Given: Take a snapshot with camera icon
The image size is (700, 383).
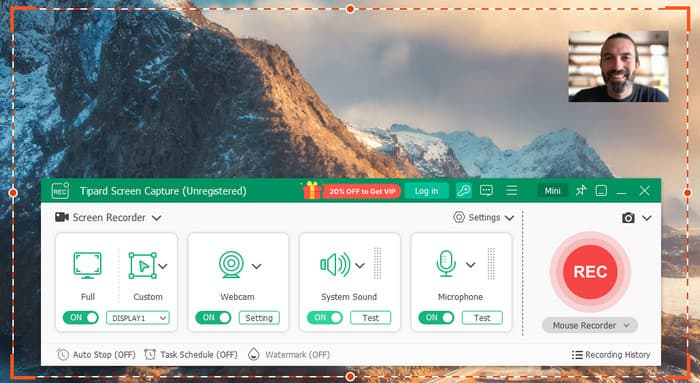Looking at the screenshot, I should coord(628,218).
